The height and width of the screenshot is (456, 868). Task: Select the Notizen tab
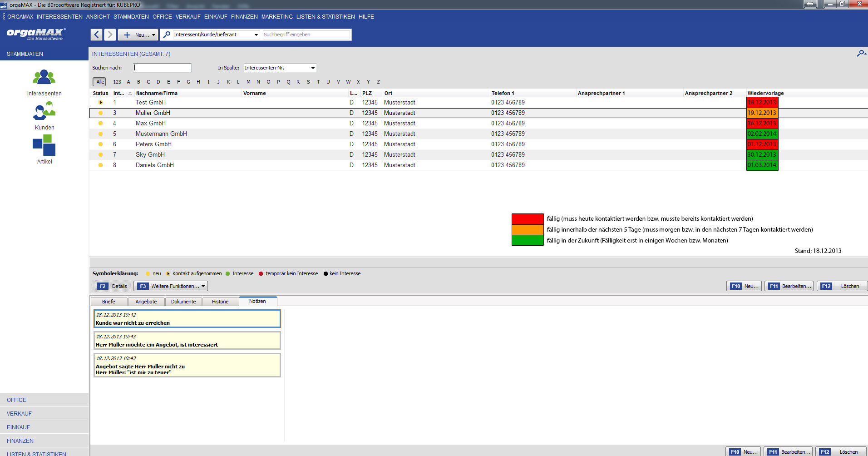pos(258,301)
